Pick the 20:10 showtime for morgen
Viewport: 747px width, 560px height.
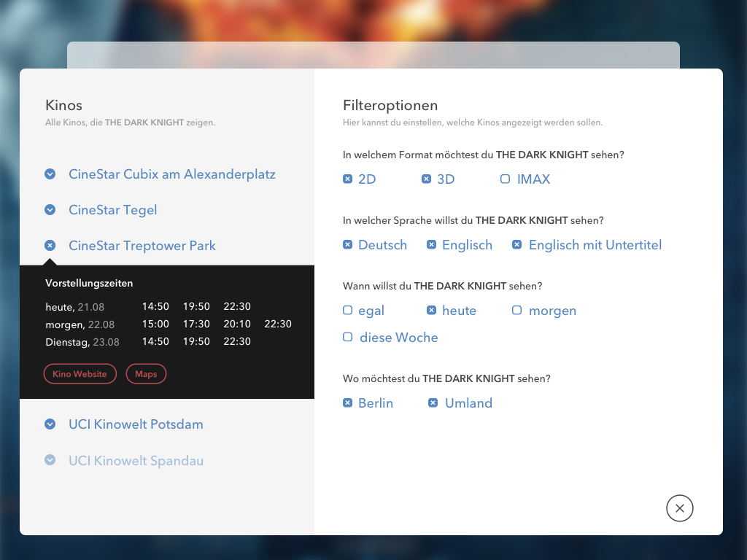[237, 324]
